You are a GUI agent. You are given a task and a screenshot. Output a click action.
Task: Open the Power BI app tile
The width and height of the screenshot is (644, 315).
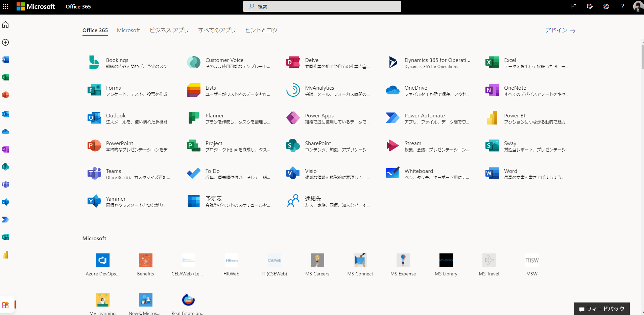pos(492,118)
